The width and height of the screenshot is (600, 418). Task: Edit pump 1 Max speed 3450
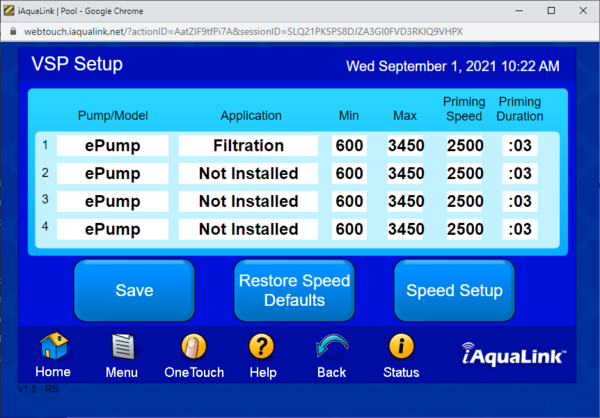[406, 145]
